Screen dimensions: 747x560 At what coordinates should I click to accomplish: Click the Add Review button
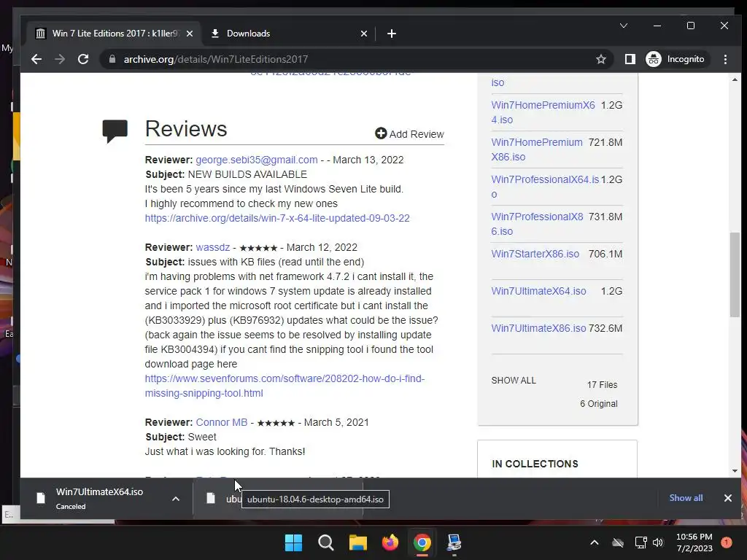click(x=410, y=134)
